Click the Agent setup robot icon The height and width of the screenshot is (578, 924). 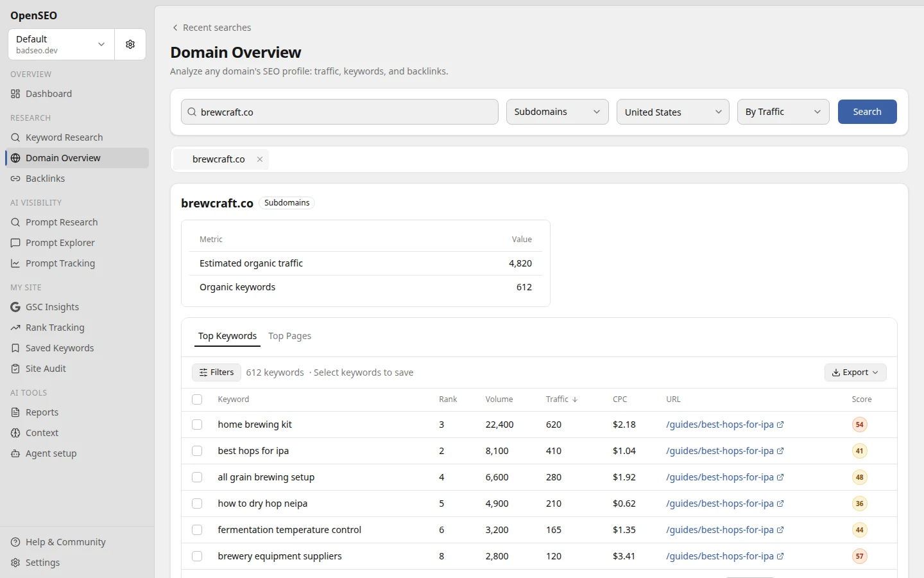point(15,453)
